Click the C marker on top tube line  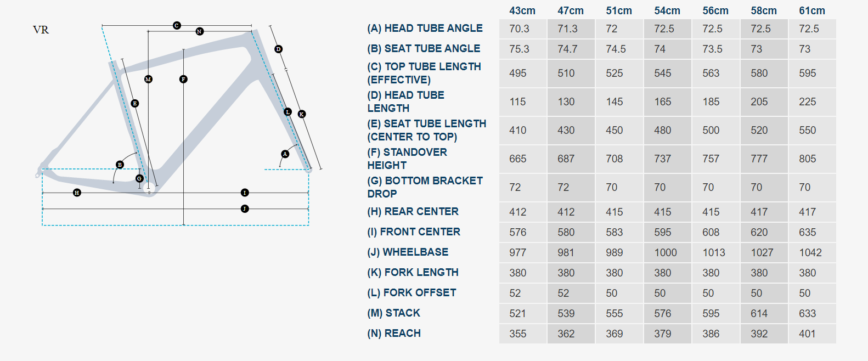click(177, 26)
